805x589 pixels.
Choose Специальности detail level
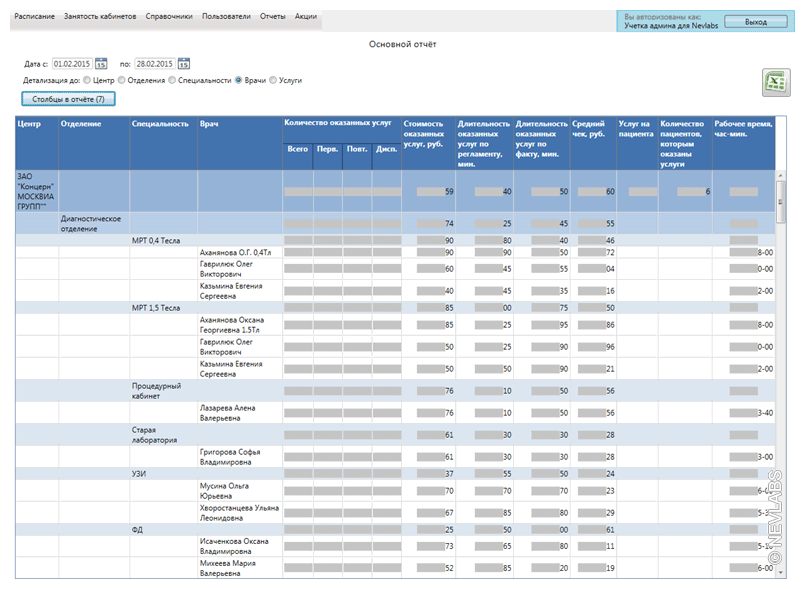[x=172, y=80]
